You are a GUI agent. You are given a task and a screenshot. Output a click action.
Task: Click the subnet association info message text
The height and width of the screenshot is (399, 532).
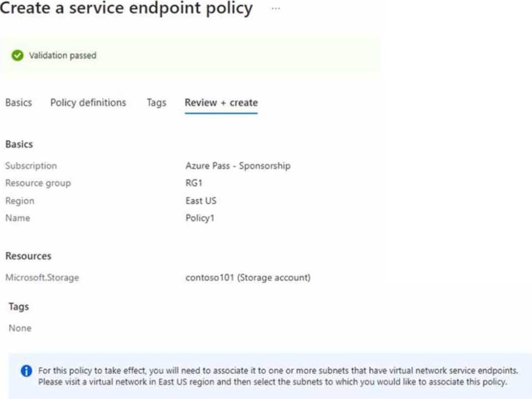click(x=277, y=376)
